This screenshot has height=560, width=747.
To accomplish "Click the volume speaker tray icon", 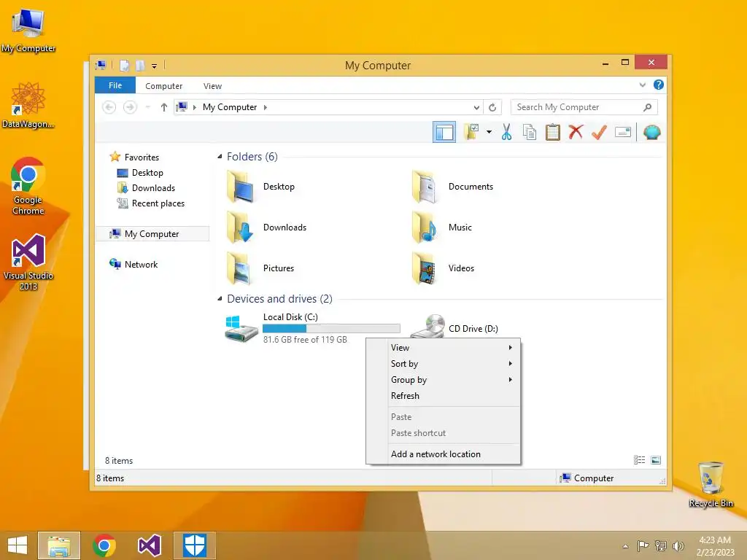I will click(x=678, y=546).
